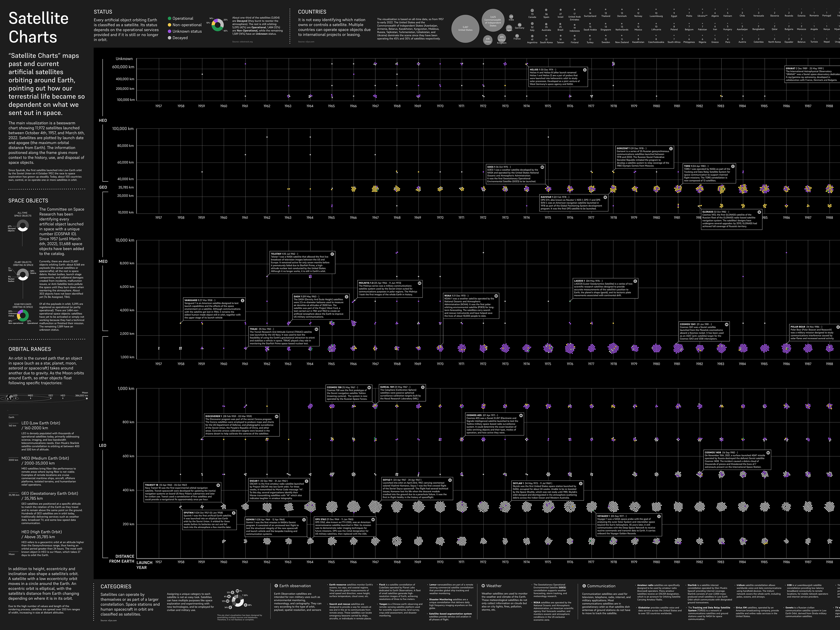Screen dimensions: 840x630
Task: Click the green Operational legend dot
Action: click(x=169, y=18)
